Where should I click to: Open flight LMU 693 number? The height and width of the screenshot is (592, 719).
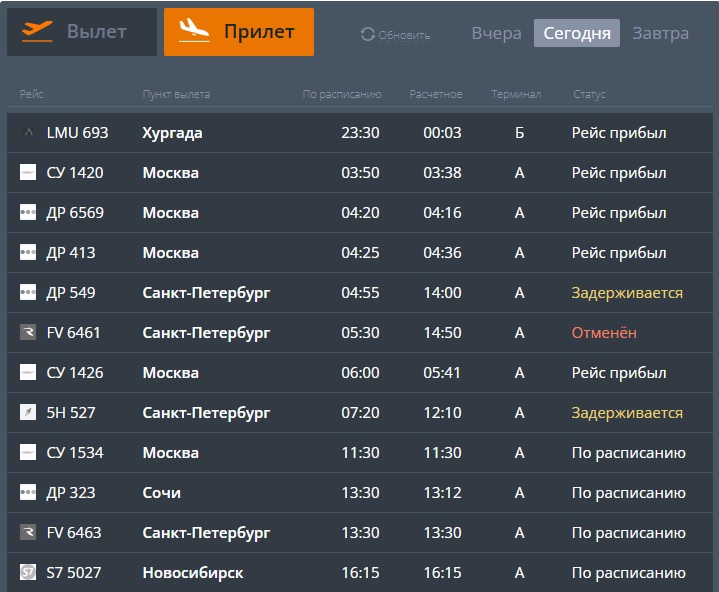(x=77, y=133)
